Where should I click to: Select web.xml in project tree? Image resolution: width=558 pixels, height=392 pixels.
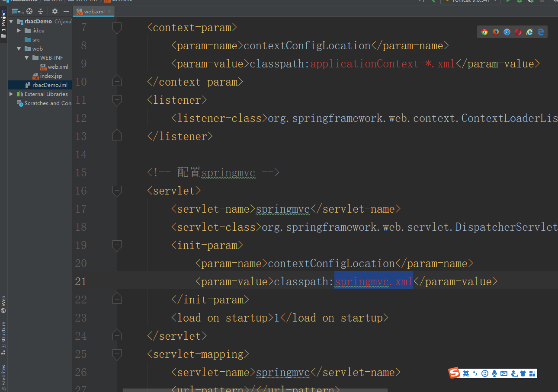click(58, 67)
